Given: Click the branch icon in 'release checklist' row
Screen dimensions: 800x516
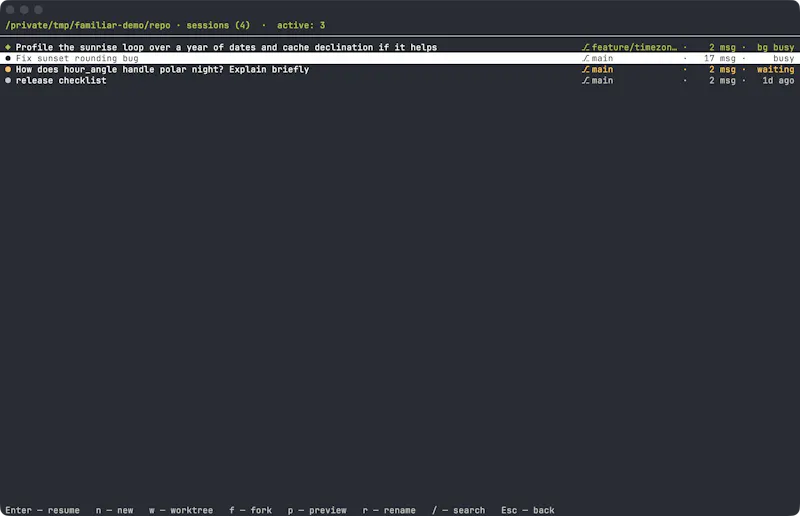Looking at the screenshot, I should click(x=586, y=81).
